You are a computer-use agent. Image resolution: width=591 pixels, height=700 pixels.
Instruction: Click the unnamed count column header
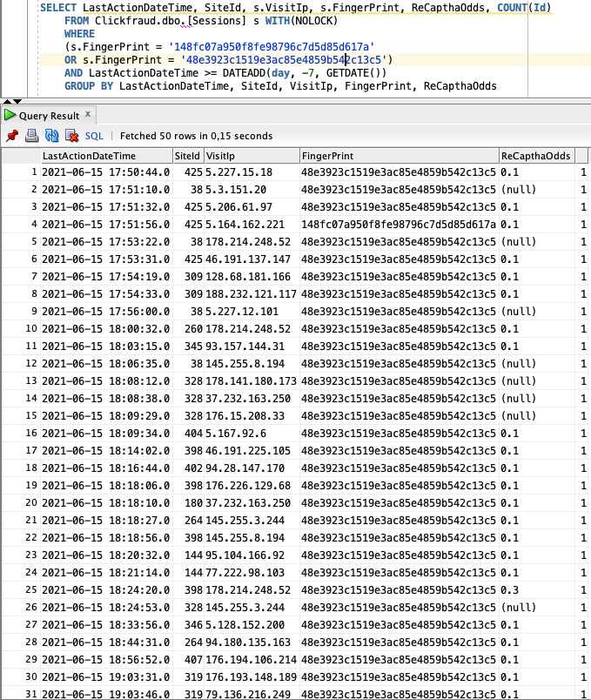pyautogui.click(x=581, y=156)
